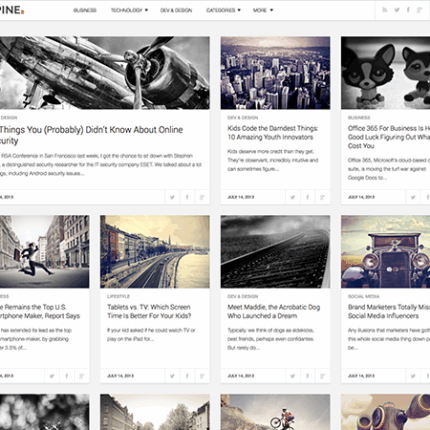The height and width of the screenshot is (430, 430).
Task: Select Social Media category above Brand Marketers
Action: pyautogui.click(x=364, y=296)
